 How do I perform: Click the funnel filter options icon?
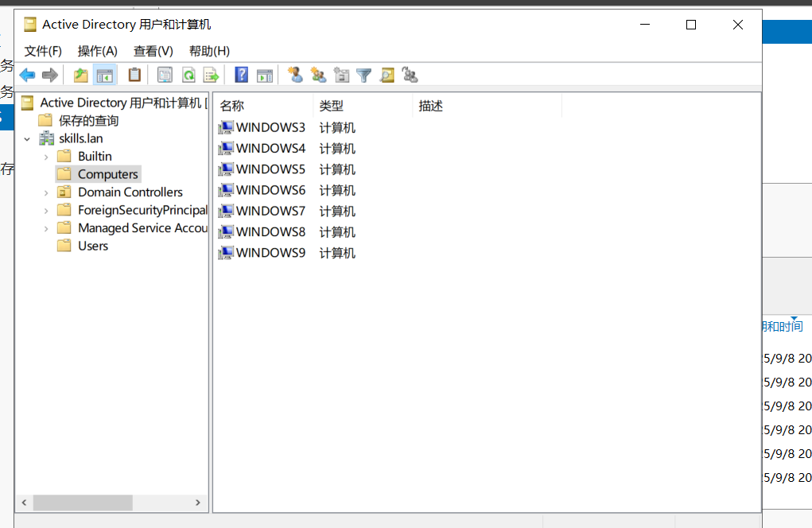[363, 75]
